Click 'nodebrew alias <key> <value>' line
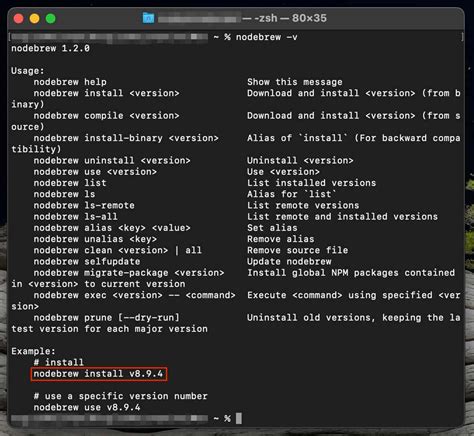 (112, 228)
